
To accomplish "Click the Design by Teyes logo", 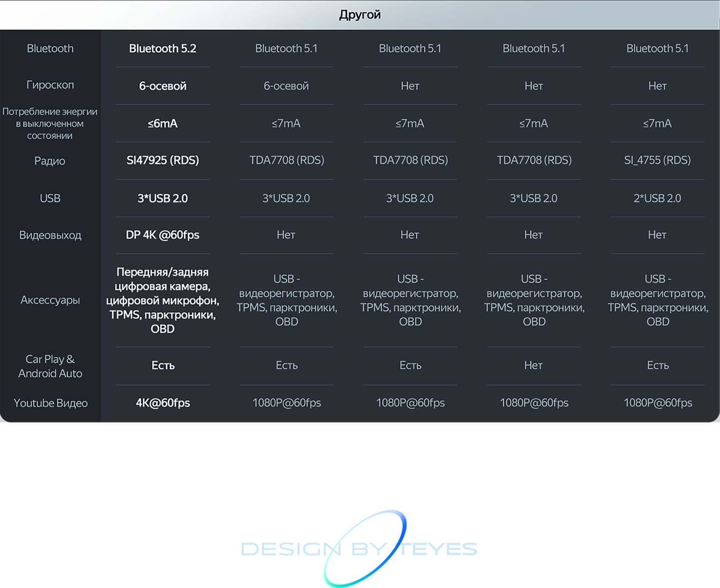I will 359,548.
